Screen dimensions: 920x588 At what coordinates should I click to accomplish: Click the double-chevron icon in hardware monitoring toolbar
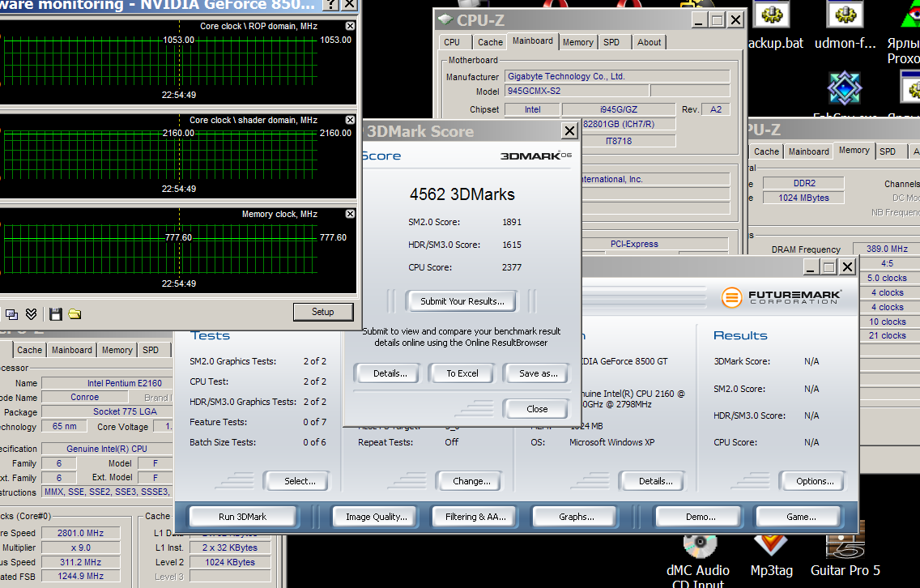[32, 314]
